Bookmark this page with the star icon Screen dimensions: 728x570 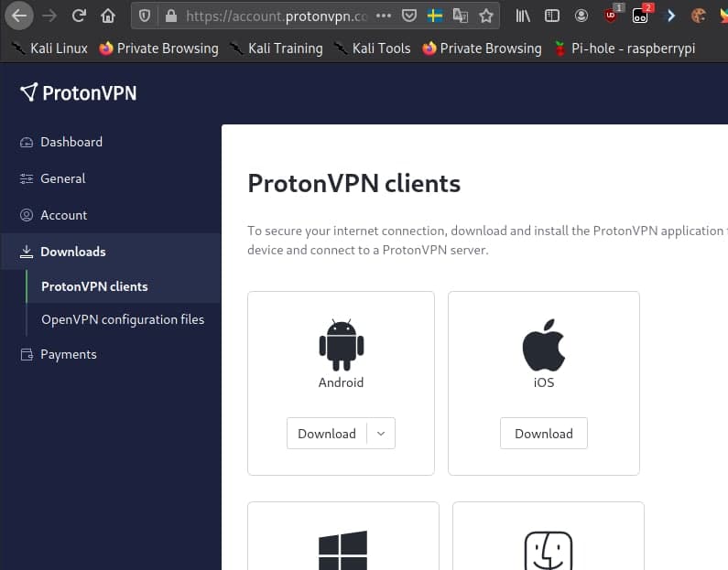click(486, 16)
